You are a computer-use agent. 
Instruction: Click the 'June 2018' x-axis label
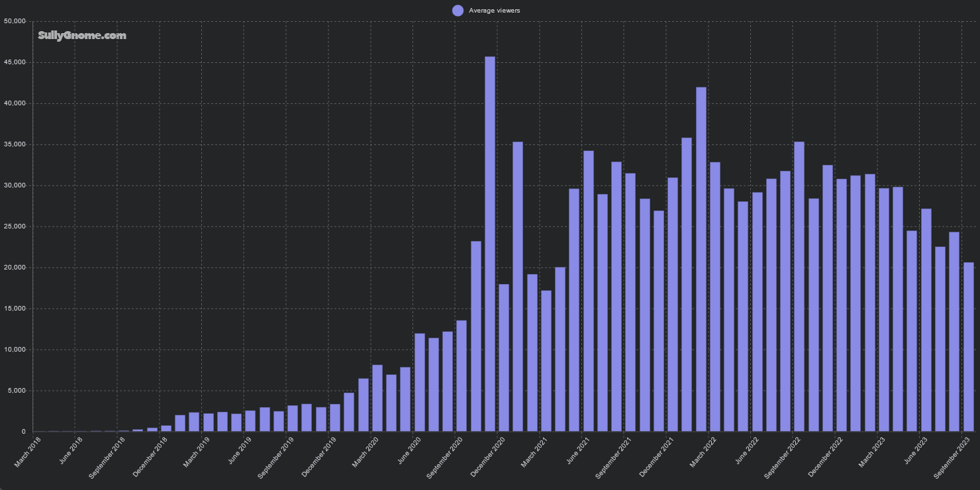(x=71, y=450)
